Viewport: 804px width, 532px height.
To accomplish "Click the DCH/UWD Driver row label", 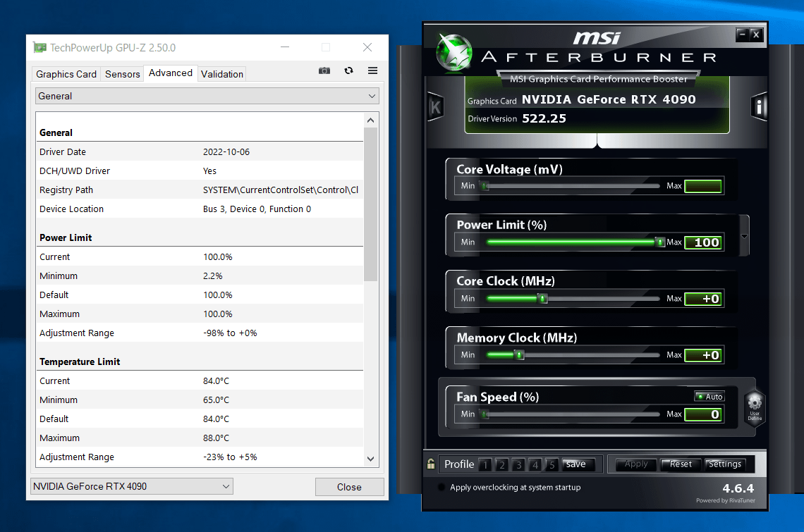I will click(75, 171).
